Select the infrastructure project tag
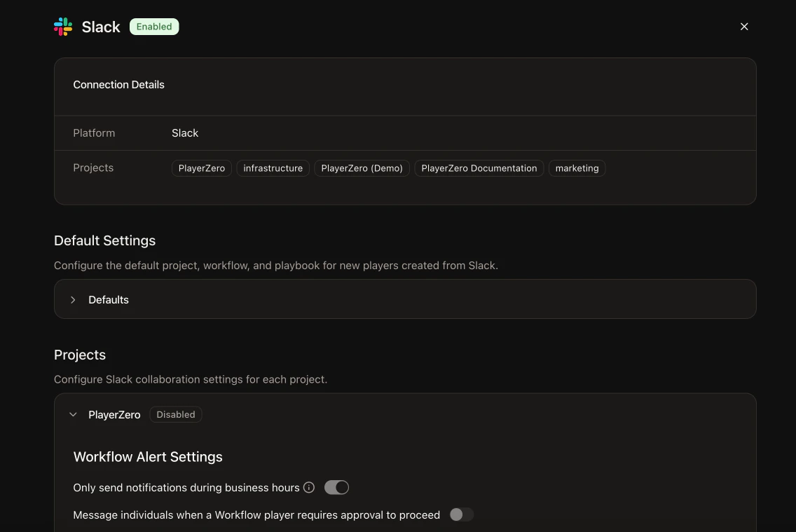The width and height of the screenshot is (796, 532). (273, 168)
